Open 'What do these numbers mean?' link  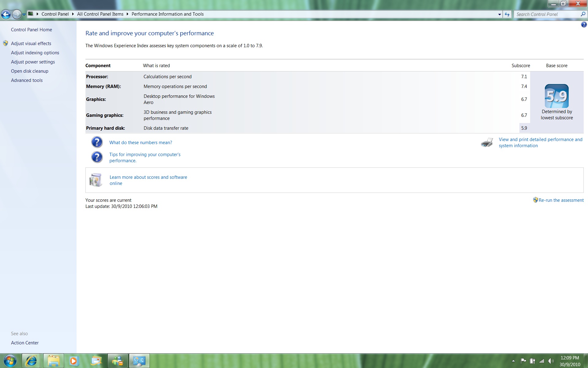(x=141, y=143)
